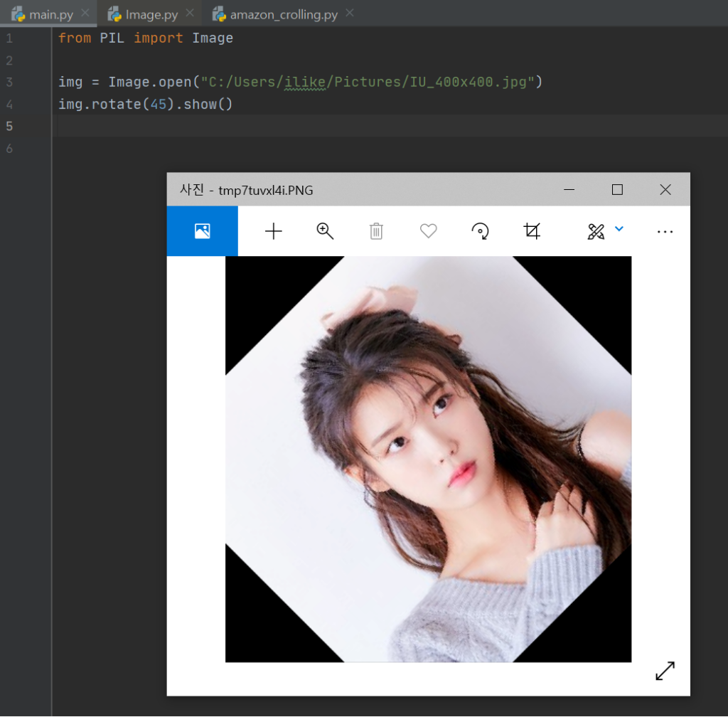Click the rotated portrait photo
Viewport: 728px width, 717px height.
point(428,459)
